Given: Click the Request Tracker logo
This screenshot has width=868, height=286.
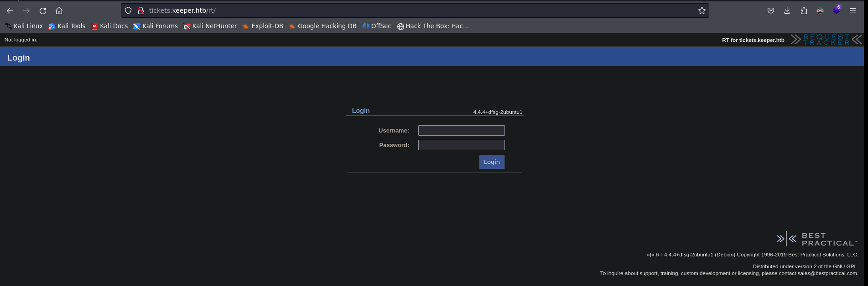Looking at the screenshot, I should click(826, 40).
